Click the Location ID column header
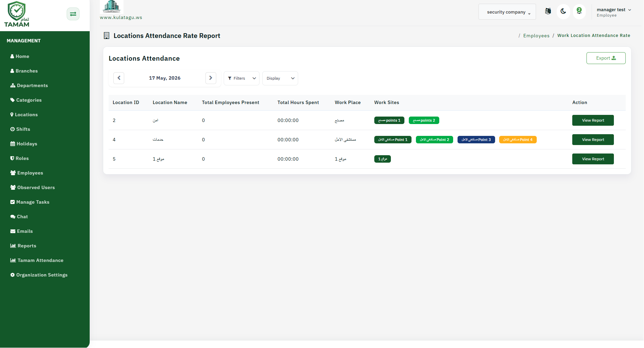This screenshot has width=644, height=348. pyautogui.click(x=126, y=102)
